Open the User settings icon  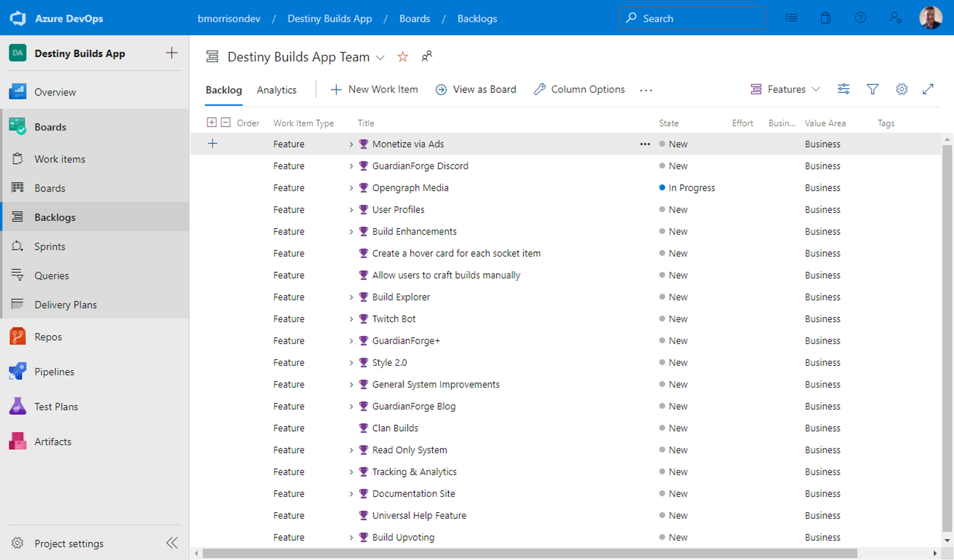click(895, 18)
